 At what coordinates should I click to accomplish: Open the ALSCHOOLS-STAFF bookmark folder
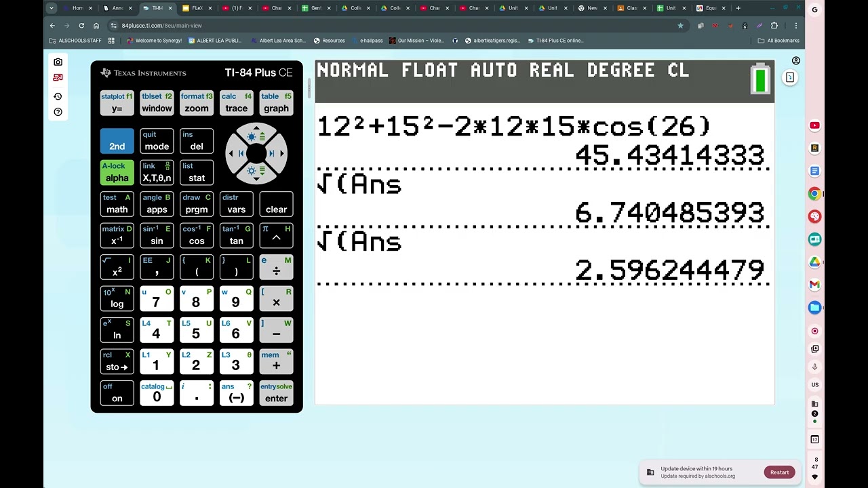pos(75,41)
